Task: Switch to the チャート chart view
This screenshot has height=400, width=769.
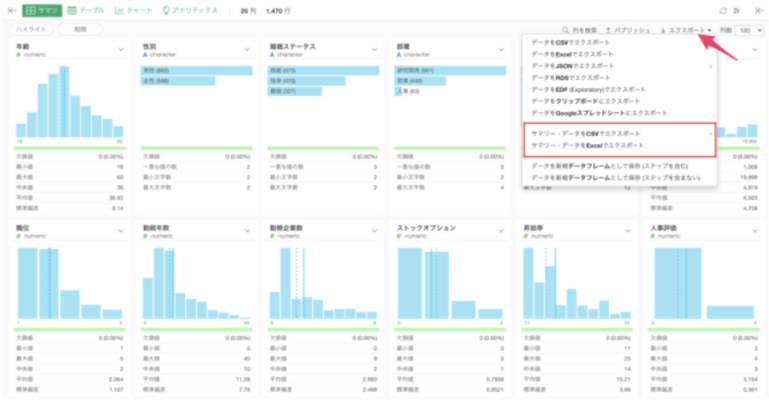Action: [x=133, y=10]
